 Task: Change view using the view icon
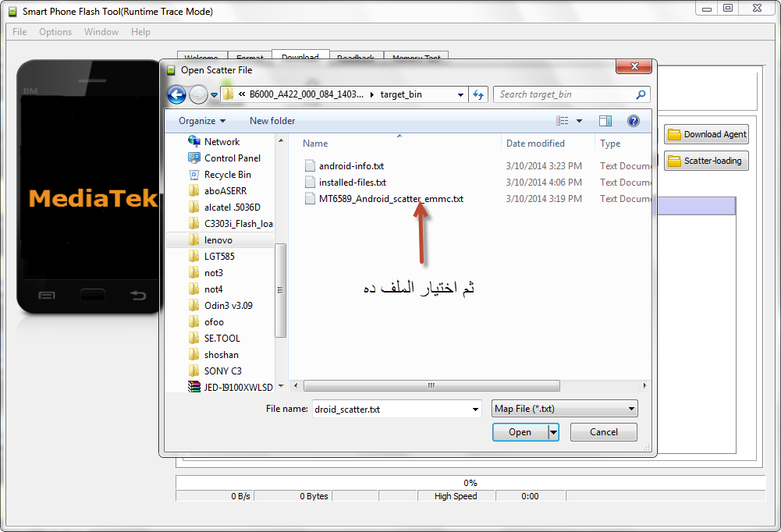(563, 121)
